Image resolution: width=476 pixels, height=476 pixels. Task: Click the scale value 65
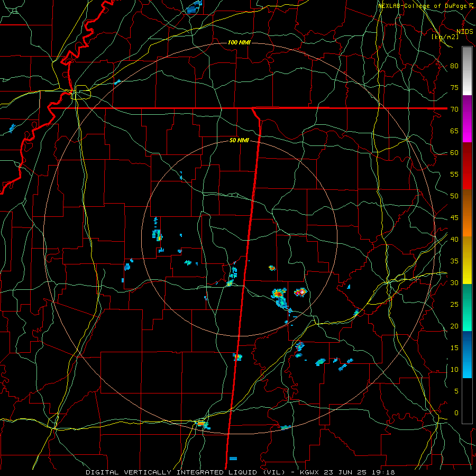tap(454, 131)
